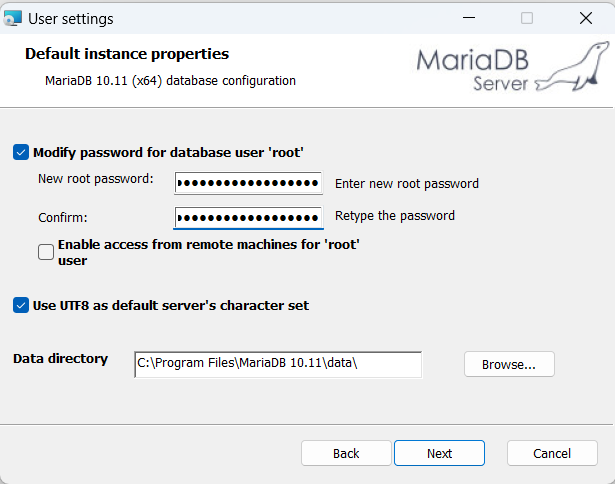
Task: Toggle UTF8 default character set checkbox
Action: click(21, 305)
